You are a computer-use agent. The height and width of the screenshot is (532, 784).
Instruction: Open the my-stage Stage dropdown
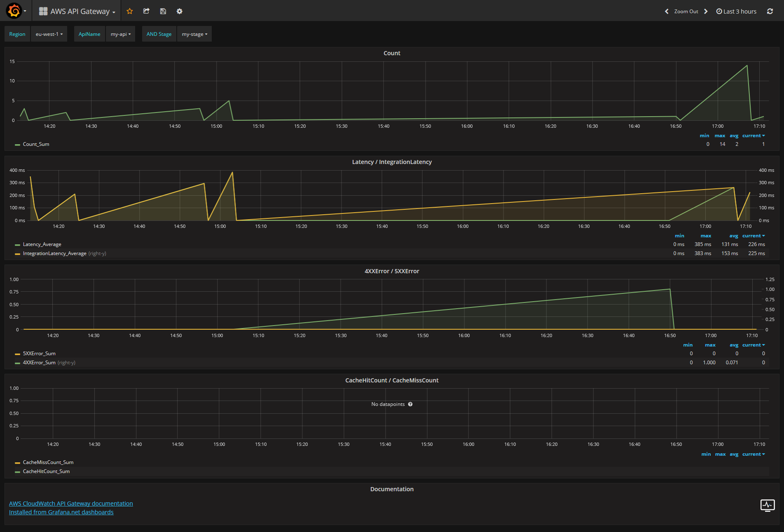pos(194,34)
